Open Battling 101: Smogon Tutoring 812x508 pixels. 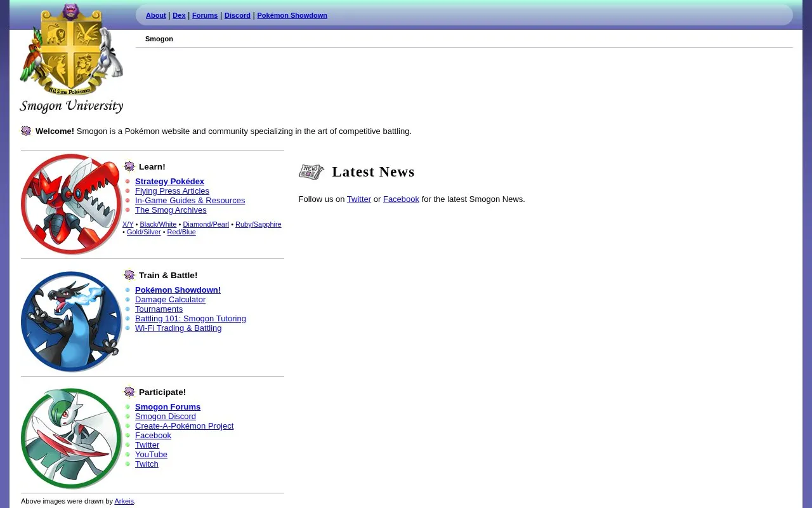tap(190, 318)
